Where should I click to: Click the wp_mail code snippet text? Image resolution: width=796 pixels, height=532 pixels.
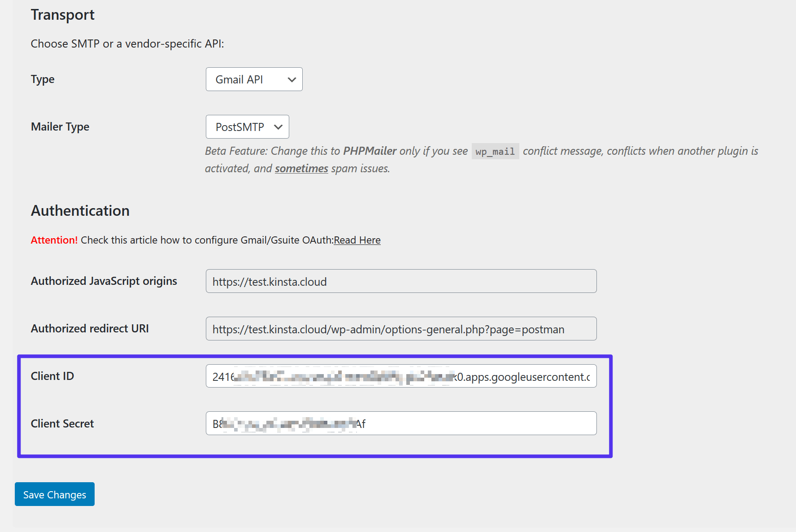(x=495, y=151)
